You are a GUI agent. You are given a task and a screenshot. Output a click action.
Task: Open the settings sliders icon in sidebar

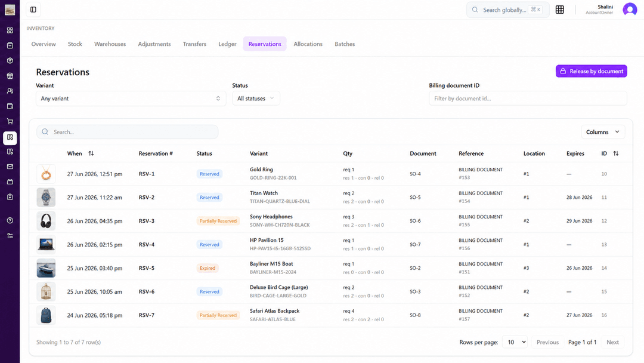click(x=10, y=236)
